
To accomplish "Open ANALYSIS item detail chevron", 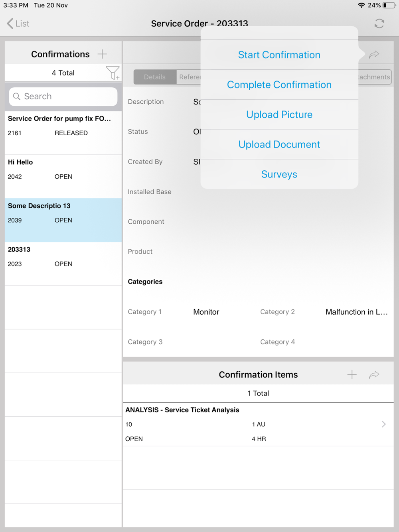I will pos(383,424).
